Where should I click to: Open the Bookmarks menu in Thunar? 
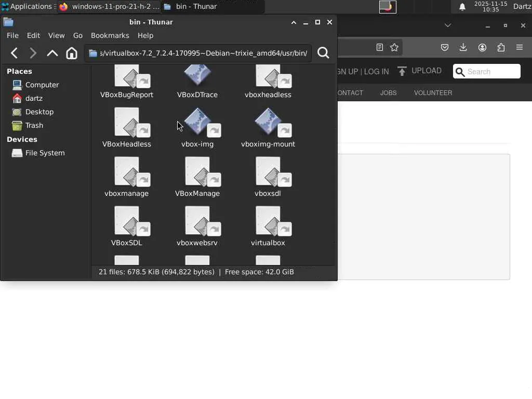pyautogui.click(x=110, y=35)
